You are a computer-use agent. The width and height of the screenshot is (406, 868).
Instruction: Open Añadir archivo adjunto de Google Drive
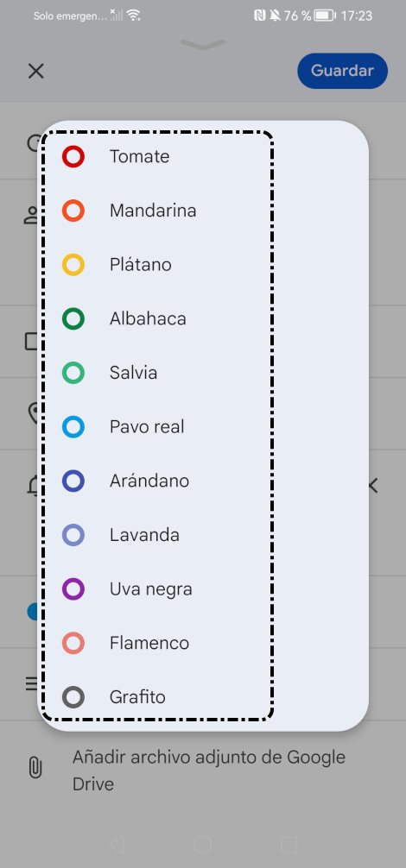209,770
